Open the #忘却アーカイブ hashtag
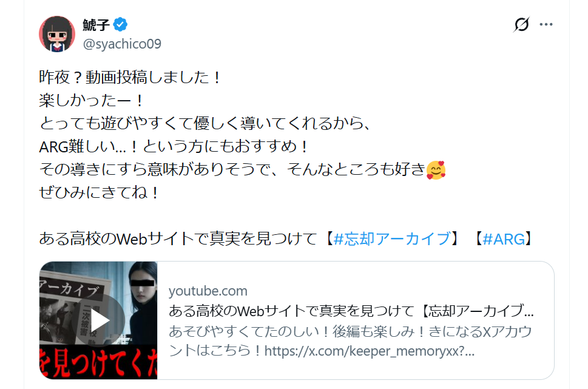Screen dimensions: 588x389 coord(392,238)
